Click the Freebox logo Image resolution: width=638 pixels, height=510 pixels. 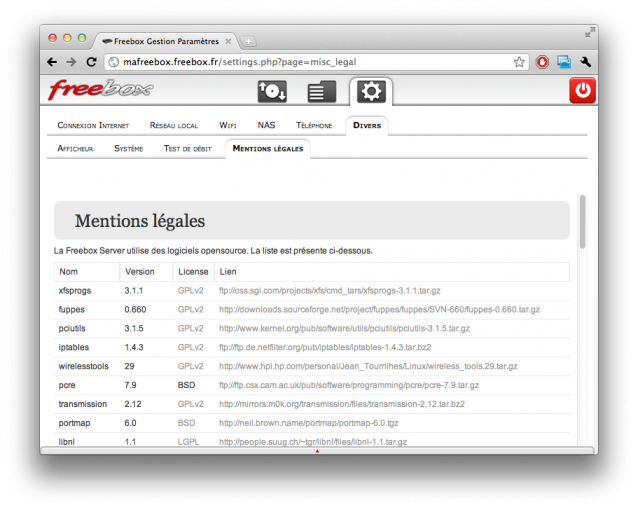(x=101, y=90)
